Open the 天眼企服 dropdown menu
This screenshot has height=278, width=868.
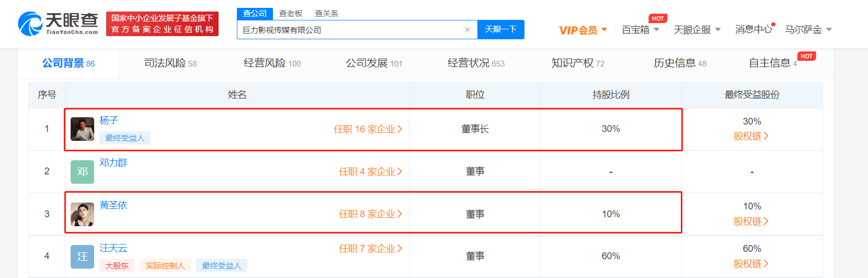[697, 30]
